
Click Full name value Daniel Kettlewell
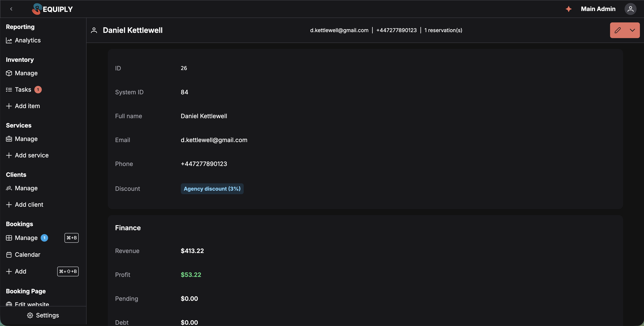pos(204,116)
